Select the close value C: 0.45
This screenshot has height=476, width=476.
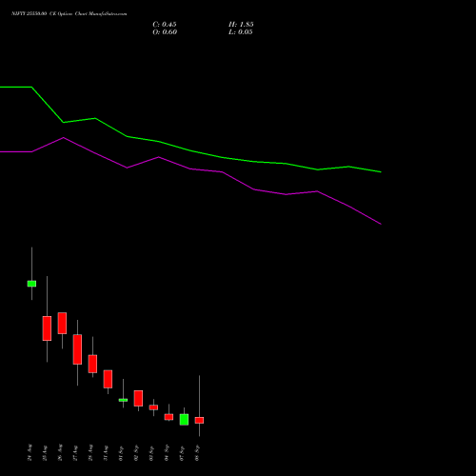point(165,25)
